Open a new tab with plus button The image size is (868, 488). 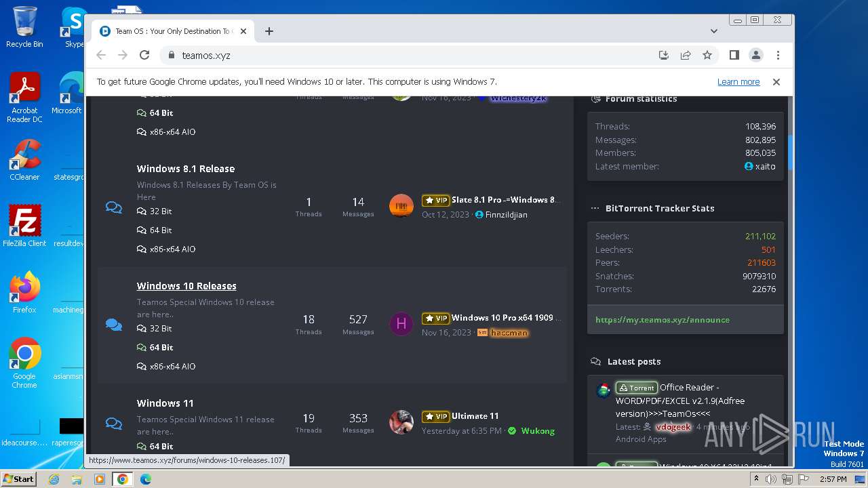point(269,31)
